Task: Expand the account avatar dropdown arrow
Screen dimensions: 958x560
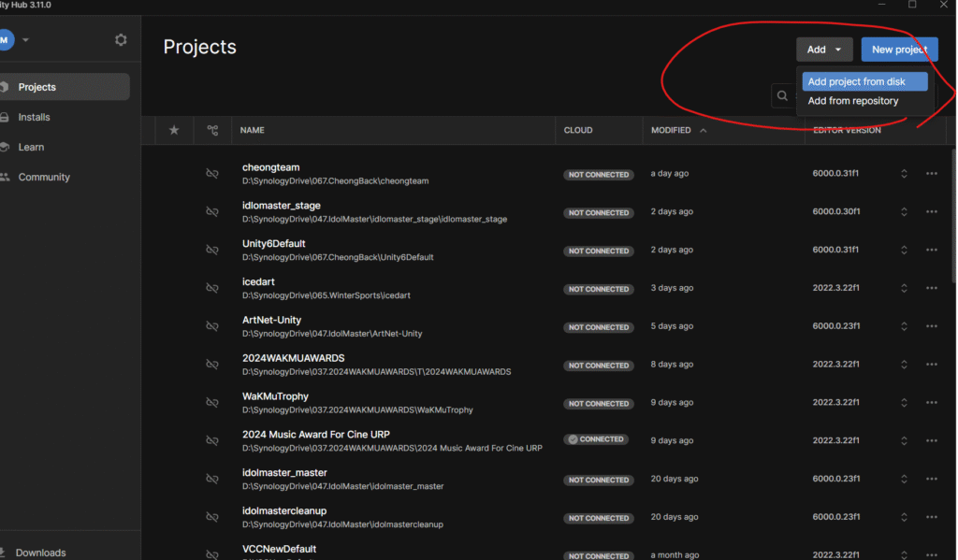Action: pos(26,40)
